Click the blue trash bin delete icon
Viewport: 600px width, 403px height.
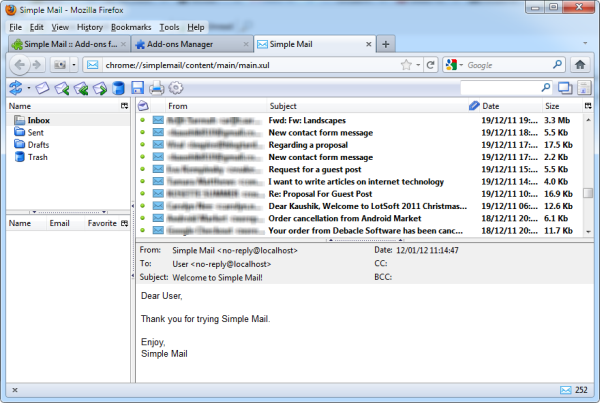[x=118, y=88]
